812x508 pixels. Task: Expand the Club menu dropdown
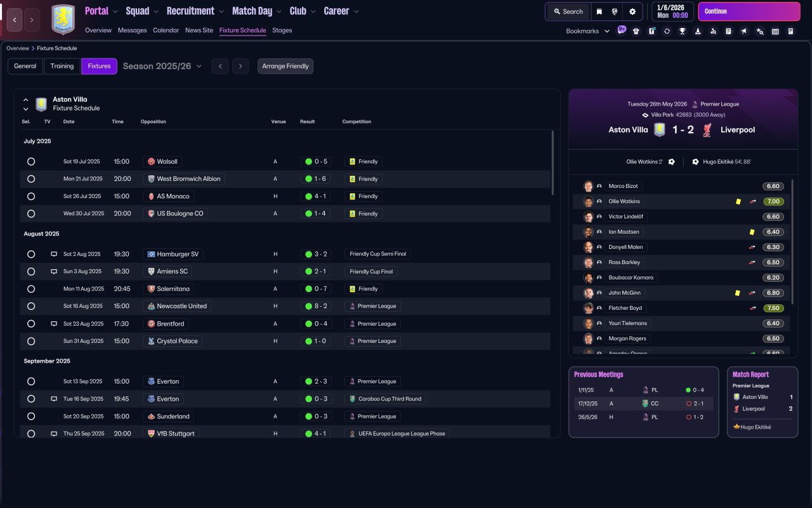coord(313,11)
